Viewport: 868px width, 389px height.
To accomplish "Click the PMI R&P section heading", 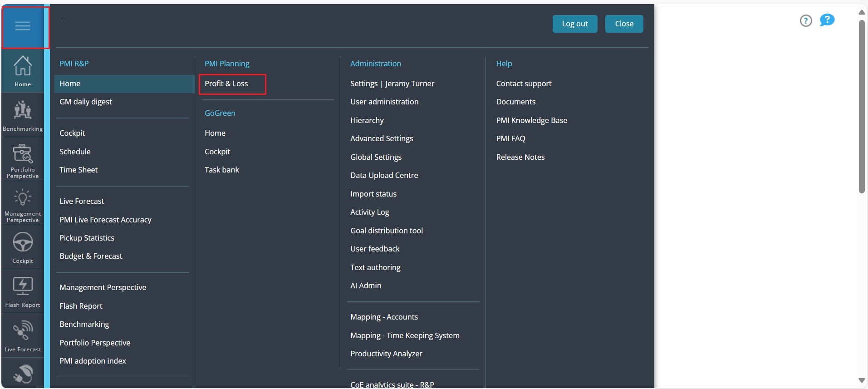I will 74,64.
